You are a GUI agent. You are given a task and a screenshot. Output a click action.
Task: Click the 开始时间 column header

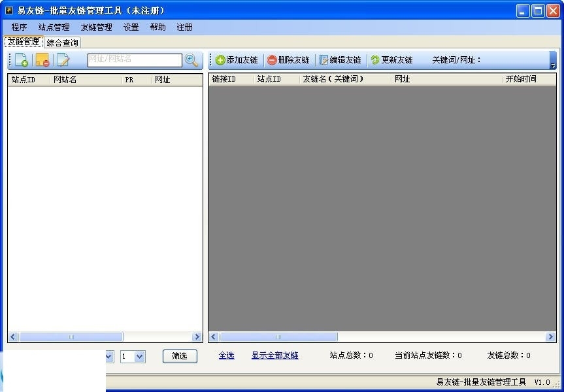[x=529, y=79]
